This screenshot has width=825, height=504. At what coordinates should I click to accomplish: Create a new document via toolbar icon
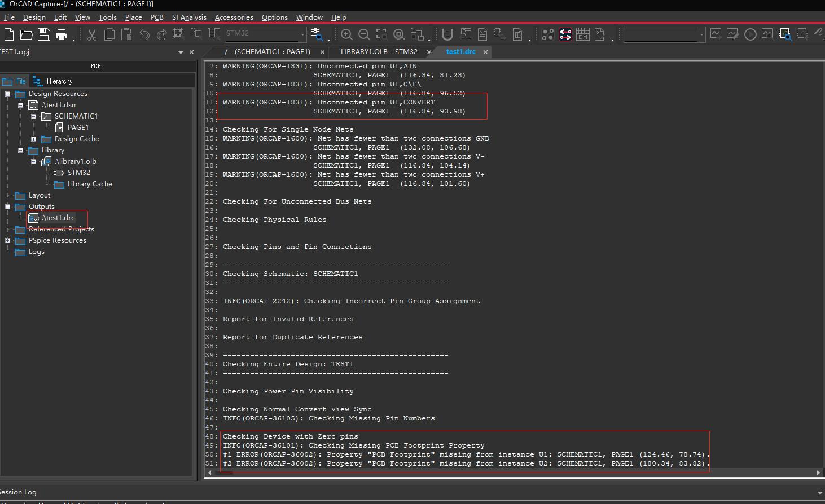pyautogui.click(x=8, y=34)
